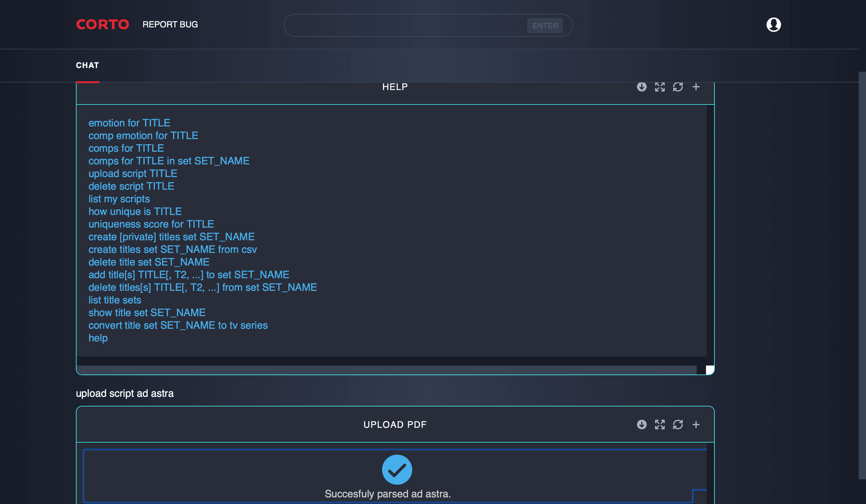Click the plus icon on UPLOAD PDF panel
This screenshot has width=866, height=504.
(696, 424)
